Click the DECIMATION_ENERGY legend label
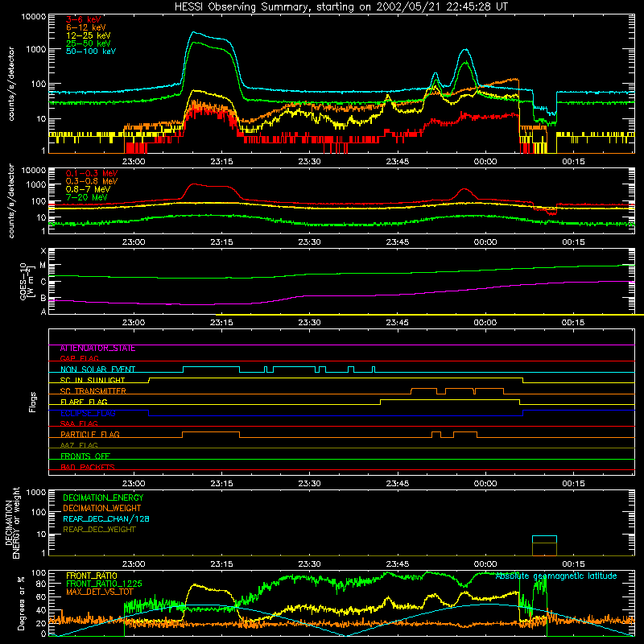 click(x=103, y=497)
